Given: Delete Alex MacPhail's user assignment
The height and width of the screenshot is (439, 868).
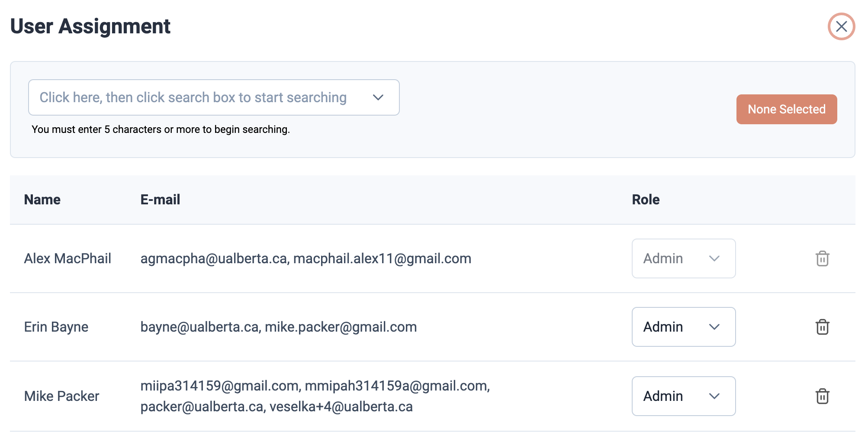Looking at the screenshot, I should click(x=822, y=258).
